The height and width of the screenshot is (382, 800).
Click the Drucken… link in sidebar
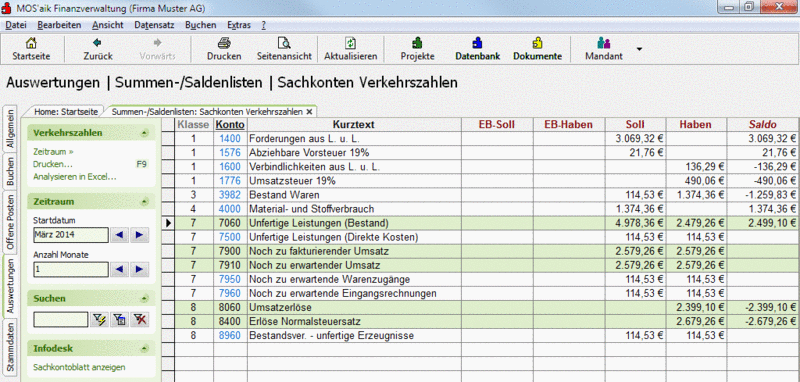pyautogui.click(x=53, y=164)
